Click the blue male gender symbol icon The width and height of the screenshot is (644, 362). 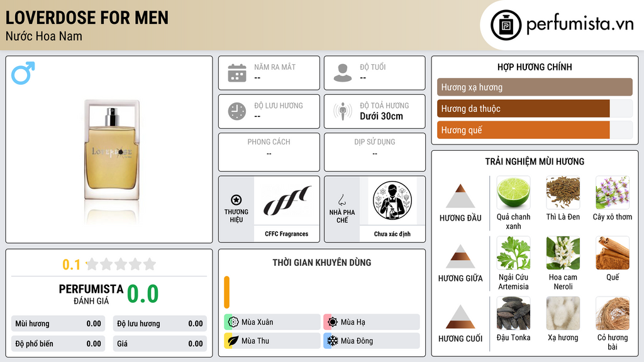click(23, 73)
